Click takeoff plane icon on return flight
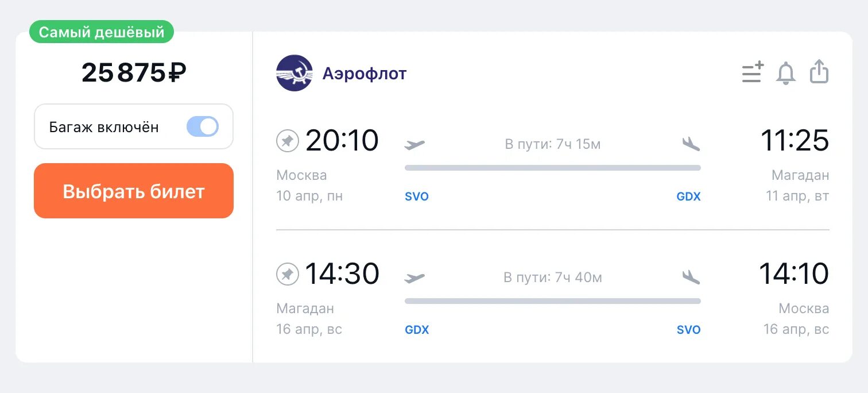The image size is (868, 393). point(414,278)
